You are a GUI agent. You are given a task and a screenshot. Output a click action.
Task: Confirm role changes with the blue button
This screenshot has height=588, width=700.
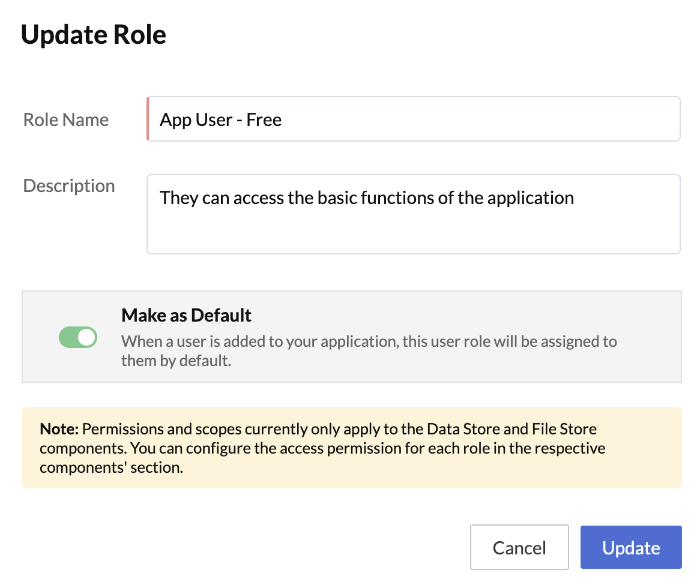[x=630, y=547]
